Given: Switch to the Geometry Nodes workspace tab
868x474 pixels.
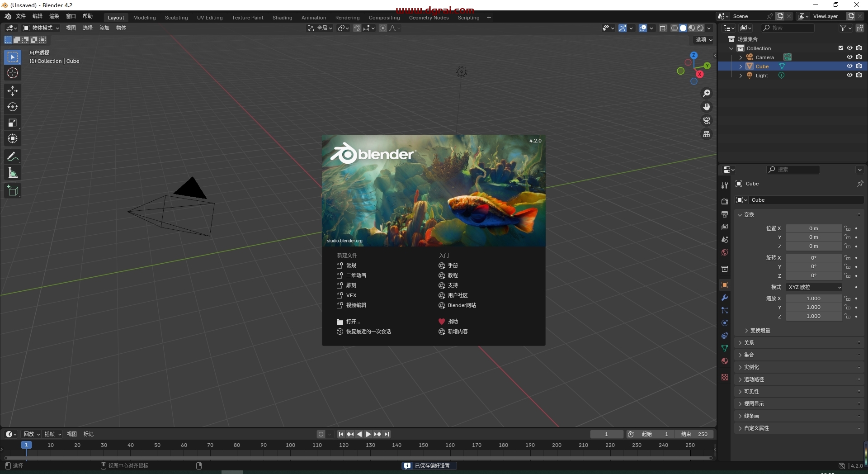Looking at the screenshot, I should [x=429, y=18].
